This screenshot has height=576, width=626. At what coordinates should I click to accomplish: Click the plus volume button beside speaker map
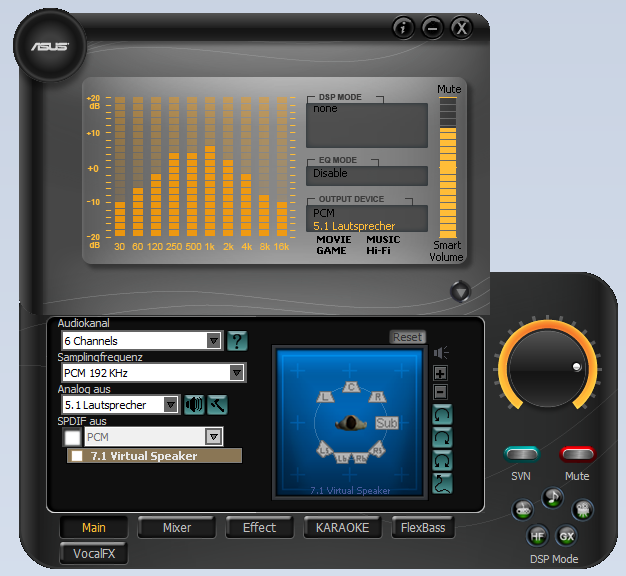click(x=440, y=374)
